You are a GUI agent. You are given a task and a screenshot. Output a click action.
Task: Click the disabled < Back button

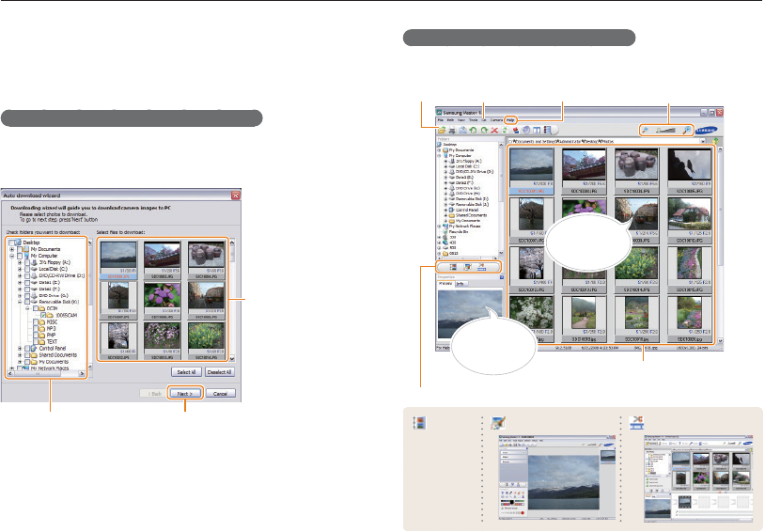point(154,394)
